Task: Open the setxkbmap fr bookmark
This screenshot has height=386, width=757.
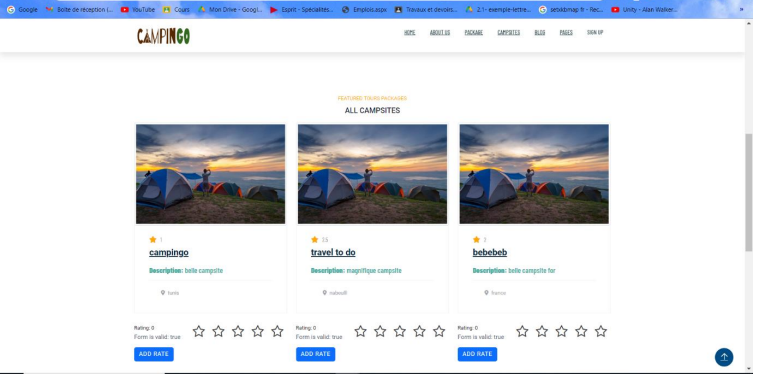Action: click(571, 9)
